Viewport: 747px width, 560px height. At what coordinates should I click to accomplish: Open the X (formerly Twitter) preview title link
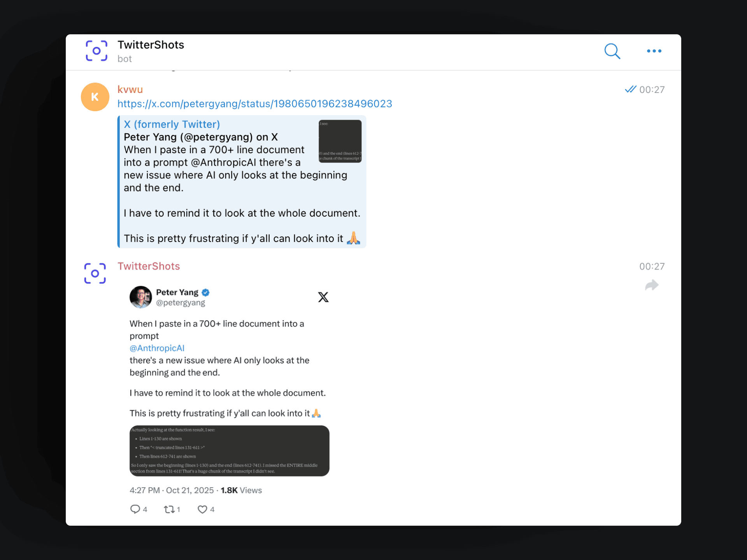(172, 124)
